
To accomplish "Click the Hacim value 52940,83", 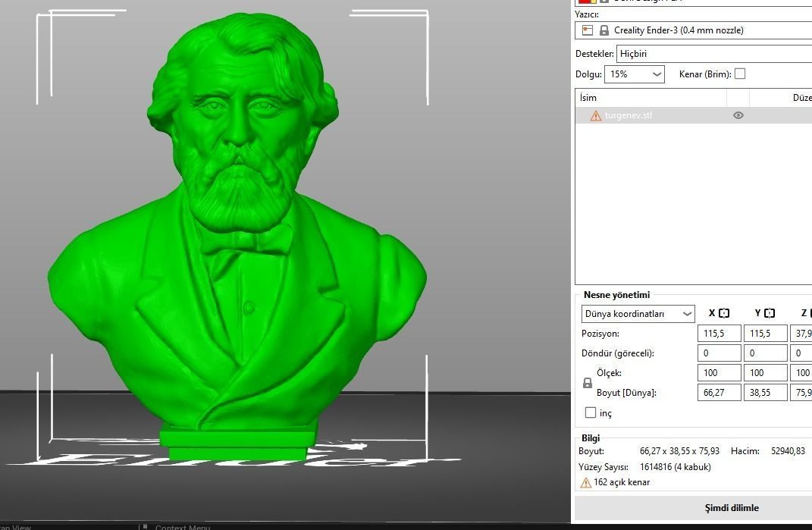I will pos(788,450).
